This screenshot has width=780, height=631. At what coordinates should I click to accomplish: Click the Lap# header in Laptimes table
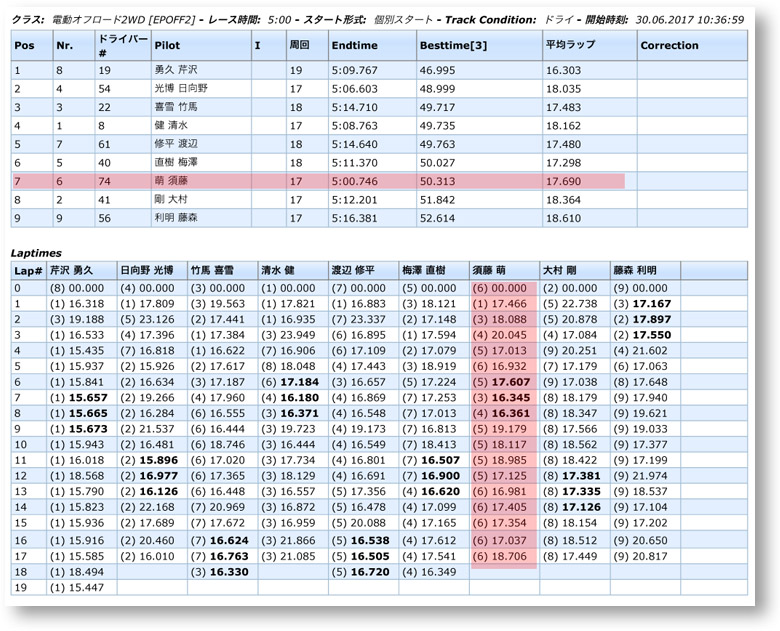coord(27,271)
